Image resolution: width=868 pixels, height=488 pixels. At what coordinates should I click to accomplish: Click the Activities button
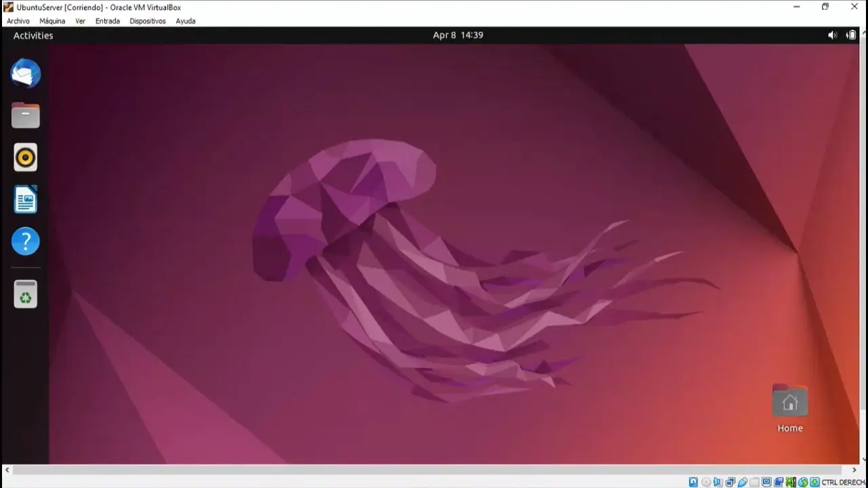pos(33,35)
